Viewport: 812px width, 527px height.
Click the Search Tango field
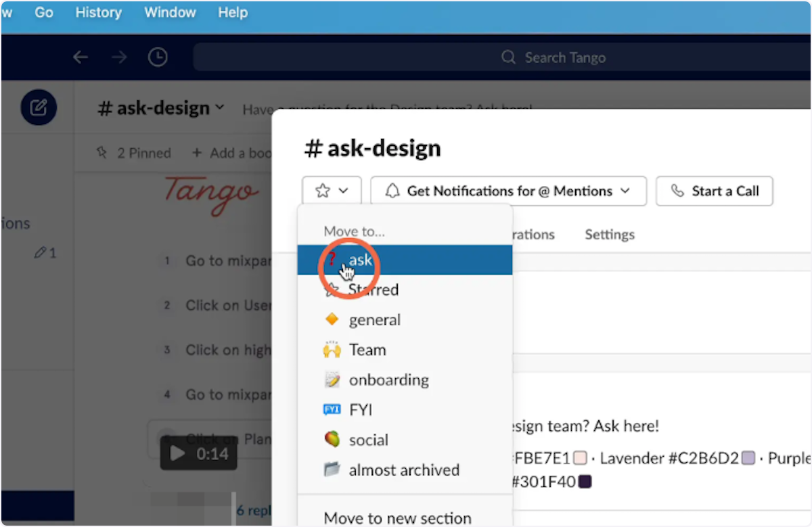pos(501,58)
